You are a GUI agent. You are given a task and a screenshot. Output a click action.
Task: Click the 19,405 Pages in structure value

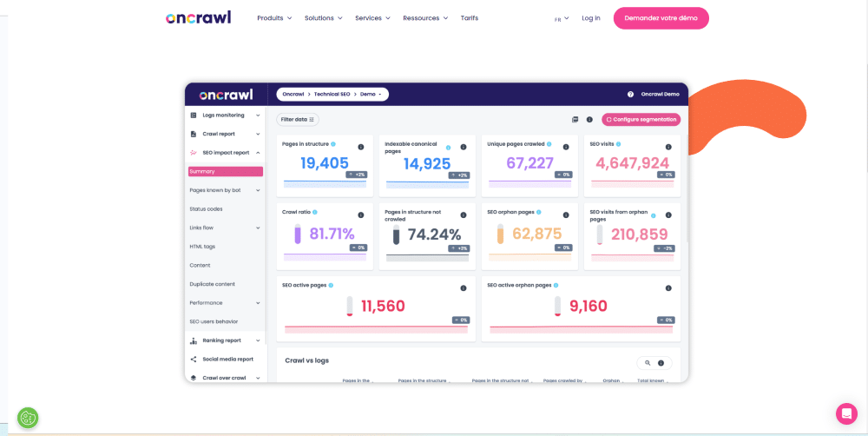[x=325, y=163]
